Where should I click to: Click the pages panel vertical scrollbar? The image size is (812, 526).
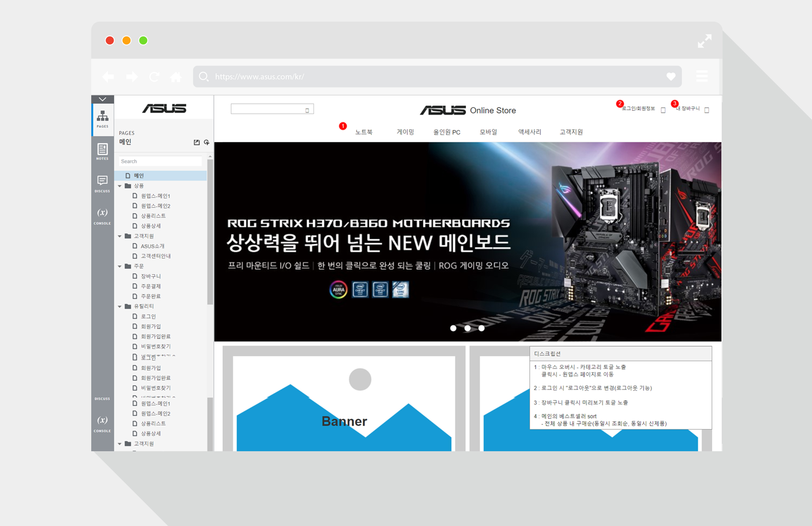point(210,232)
